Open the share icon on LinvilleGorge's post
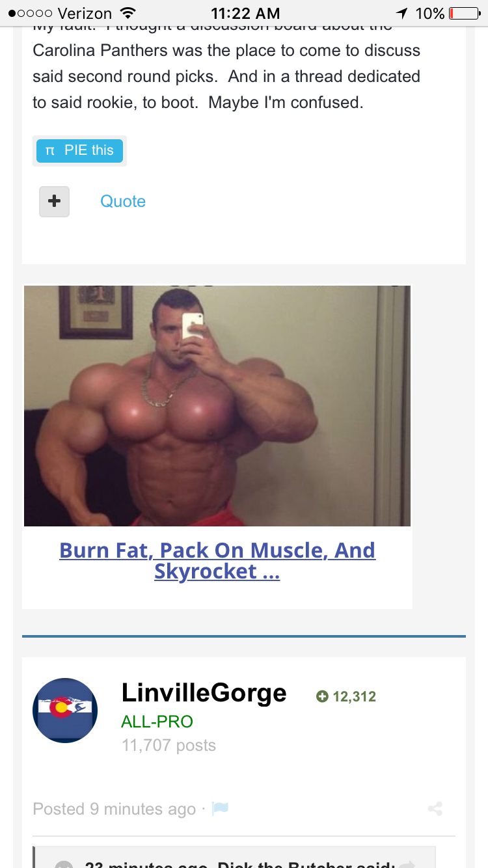Viewport: 488px width, 868px height. (x=436, y=809)
